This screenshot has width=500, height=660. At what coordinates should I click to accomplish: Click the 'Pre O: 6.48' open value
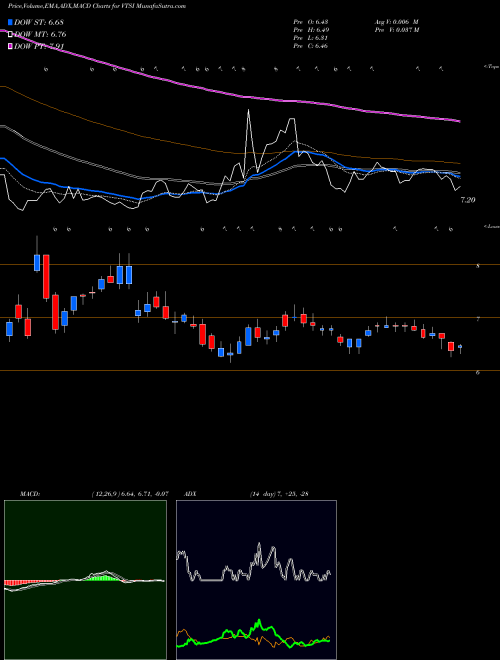[x=311, y=21]
